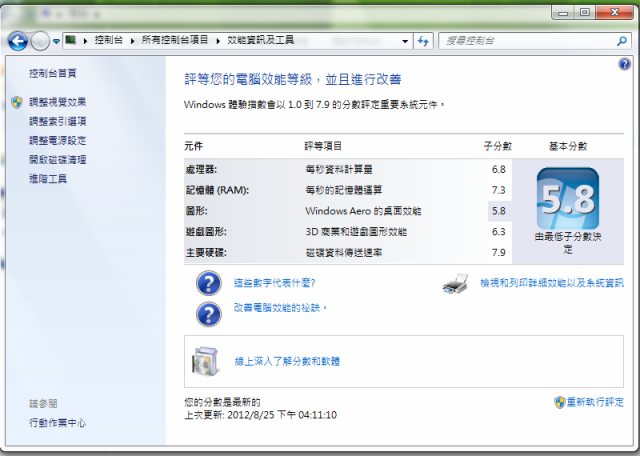Expand the chevron after the address bar icon
The width and height of the screenshot is (640, 456).
pos(85,41)
